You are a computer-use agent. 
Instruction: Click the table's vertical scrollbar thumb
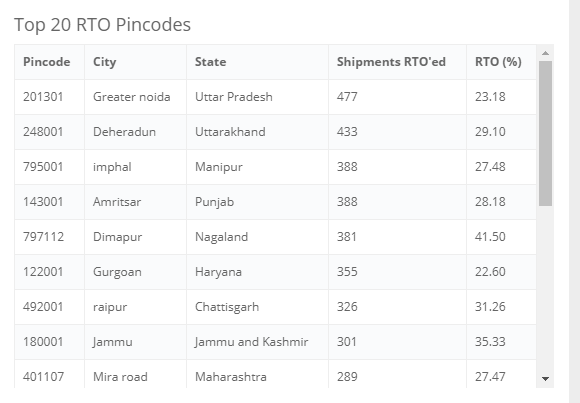(x=545, y=134)
